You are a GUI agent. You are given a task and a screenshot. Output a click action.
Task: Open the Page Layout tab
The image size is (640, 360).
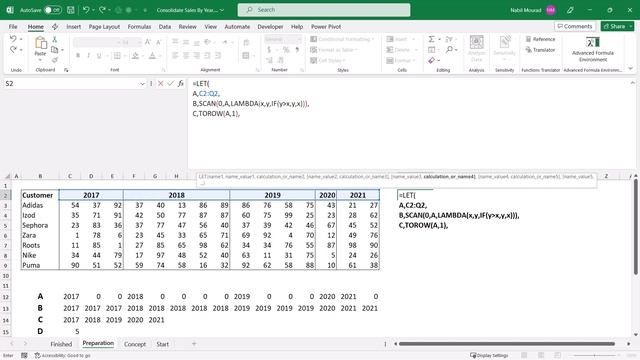coord(104,27)
